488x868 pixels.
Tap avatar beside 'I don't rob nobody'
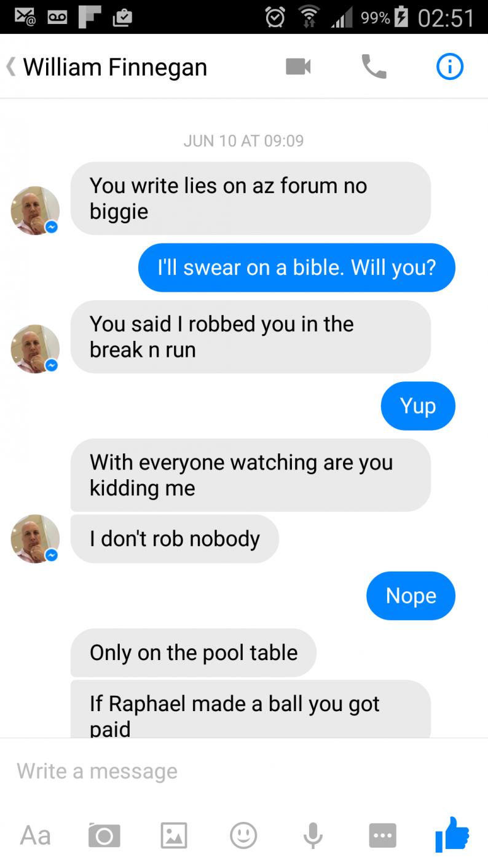(x=35, y=538)
